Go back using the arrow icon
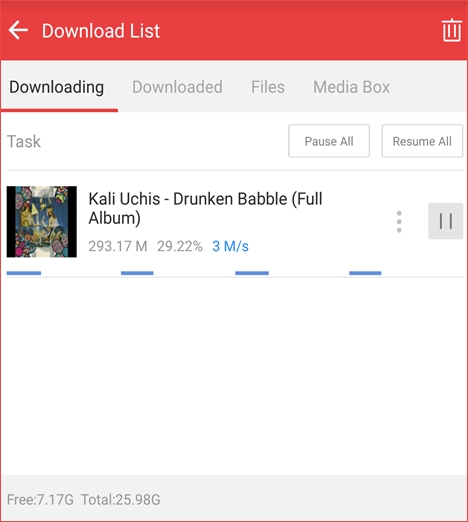Viewport: 468px width, 522px height. pos(18,30)
